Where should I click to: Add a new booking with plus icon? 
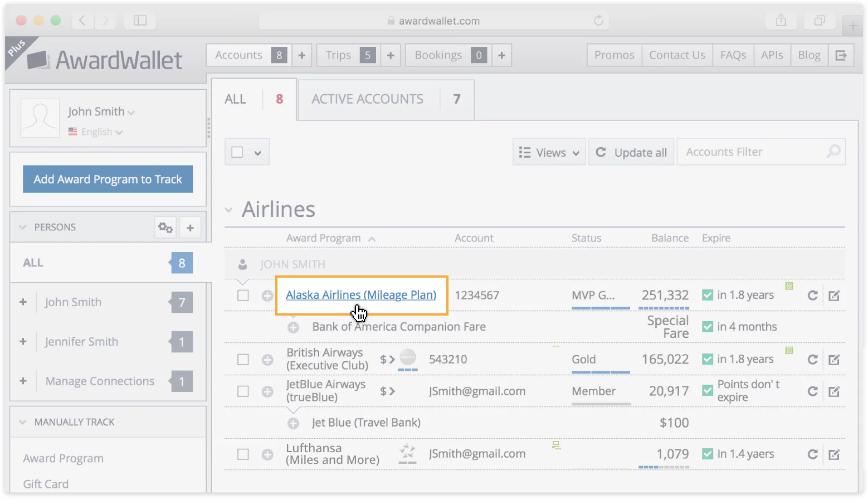coord(502,55)
